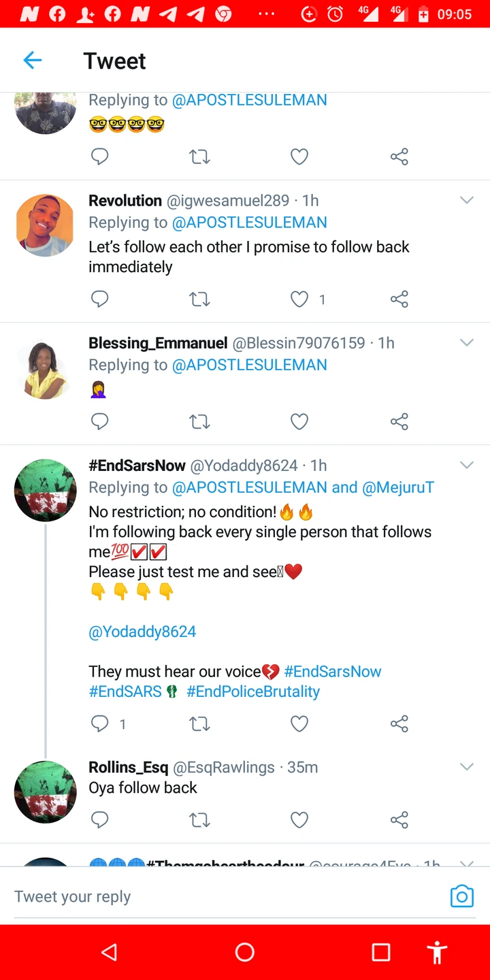
Task: Open Rollins_Esq tweet options chevron
Action: [466, 767]
